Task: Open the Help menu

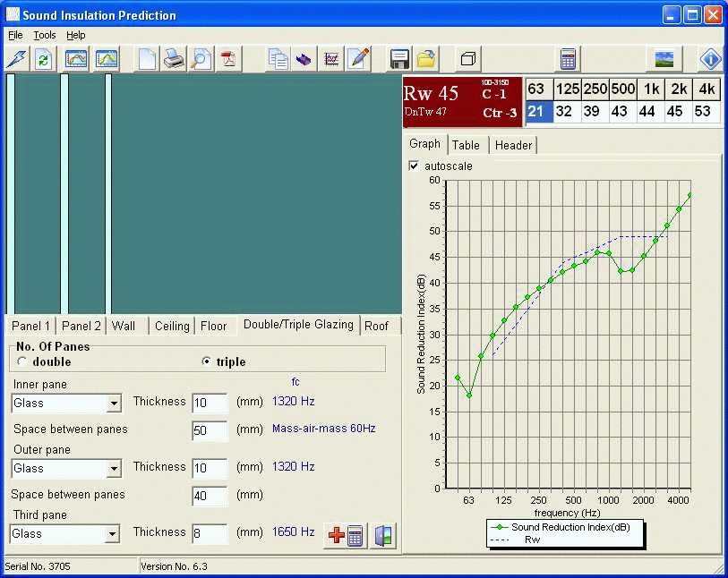Action: (x=76, y=35)
